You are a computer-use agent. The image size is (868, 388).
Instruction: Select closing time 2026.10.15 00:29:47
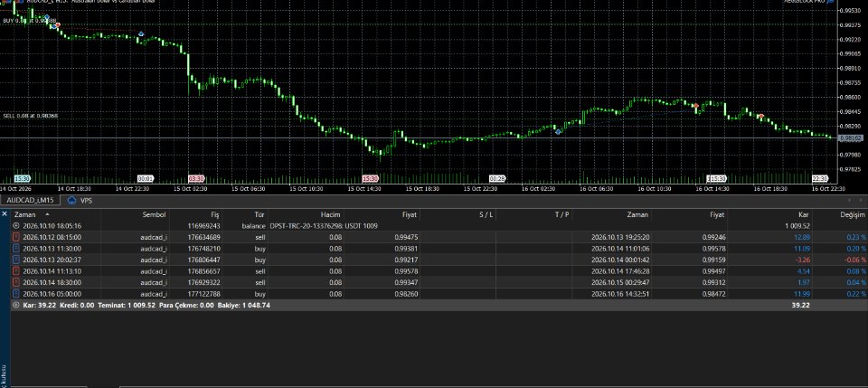click(x=620, y=283)
